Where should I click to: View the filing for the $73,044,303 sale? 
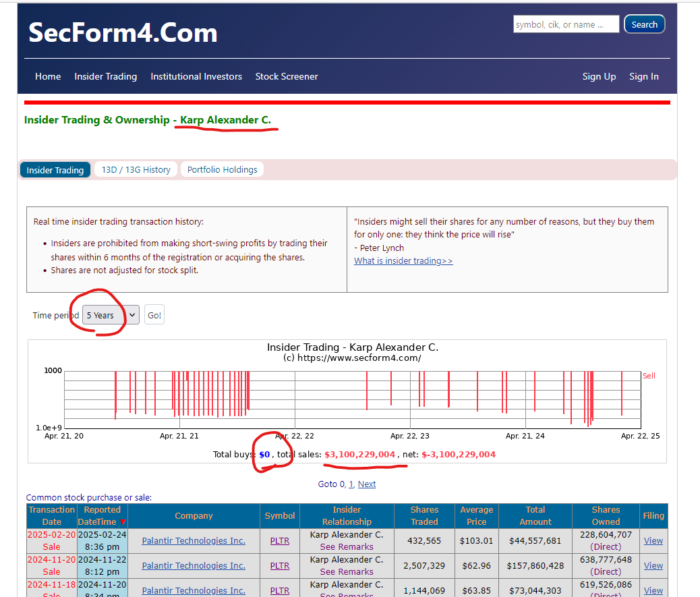click(653, 591)
